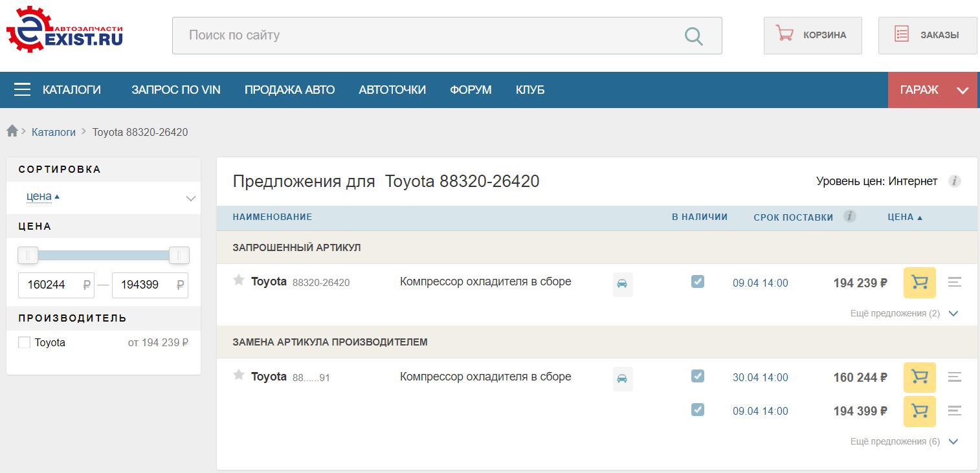Screen dimensions: 980x473
Task: Click the car applicability icon for 88320-26420
Action: [623, 284]
